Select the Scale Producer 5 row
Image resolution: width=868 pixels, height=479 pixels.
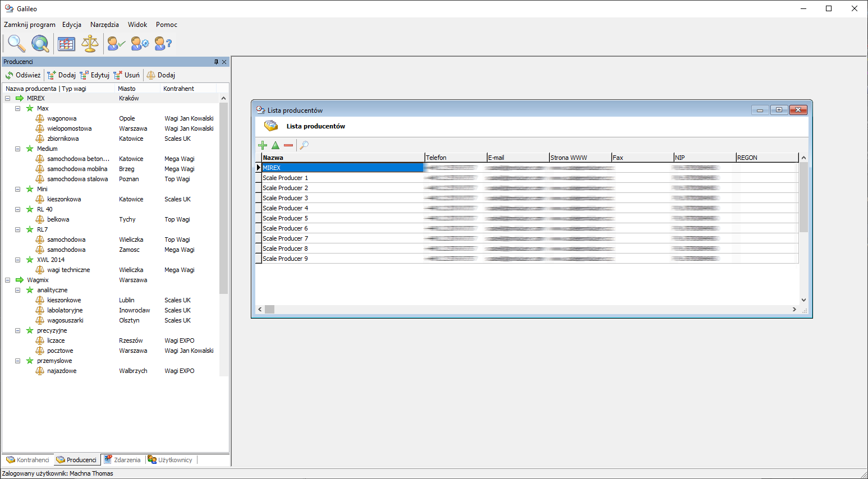tap(285, 218)
